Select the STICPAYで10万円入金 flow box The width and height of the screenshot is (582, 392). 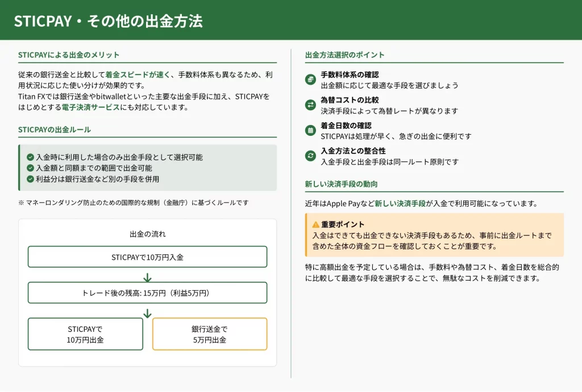(x=147, y=257)
